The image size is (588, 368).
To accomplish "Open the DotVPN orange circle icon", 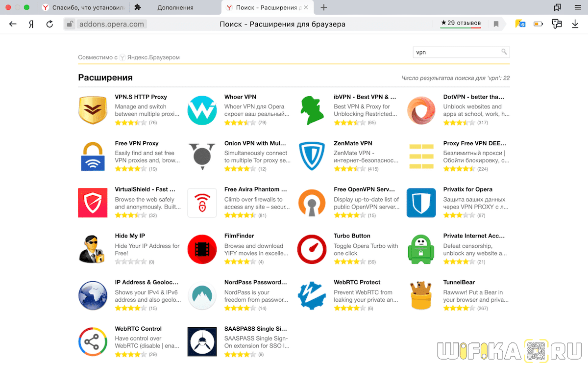I will coord(421,110).
